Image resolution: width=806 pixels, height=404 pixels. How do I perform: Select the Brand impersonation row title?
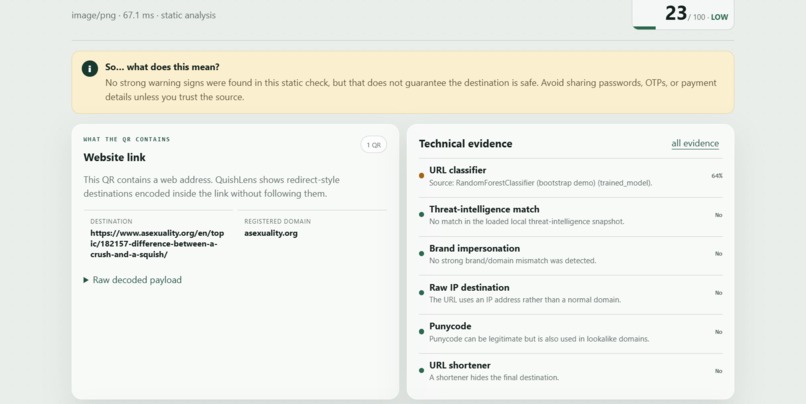pyautogui.click(x=474, y=248)
